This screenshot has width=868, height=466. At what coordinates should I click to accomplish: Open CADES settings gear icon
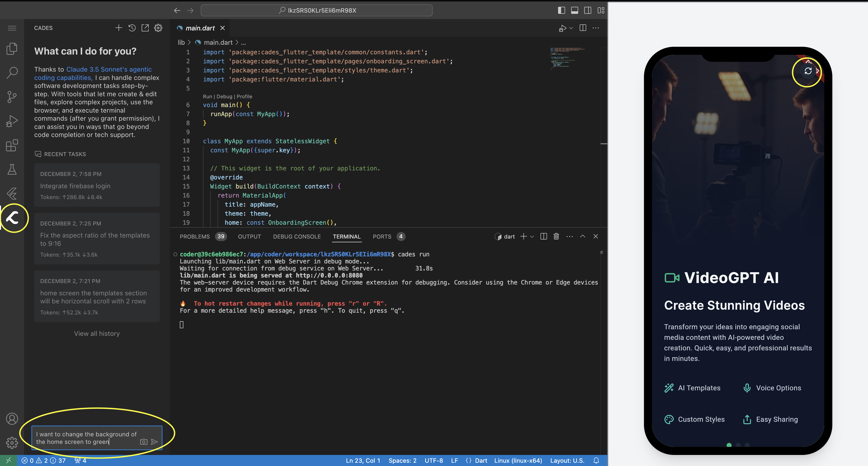[158, 28]
